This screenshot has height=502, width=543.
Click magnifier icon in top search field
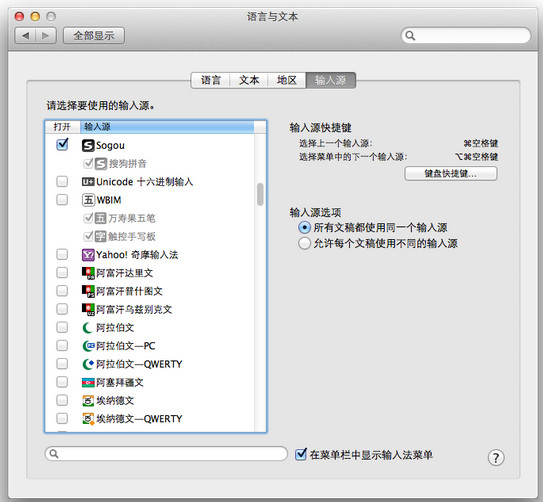[410, 35]
